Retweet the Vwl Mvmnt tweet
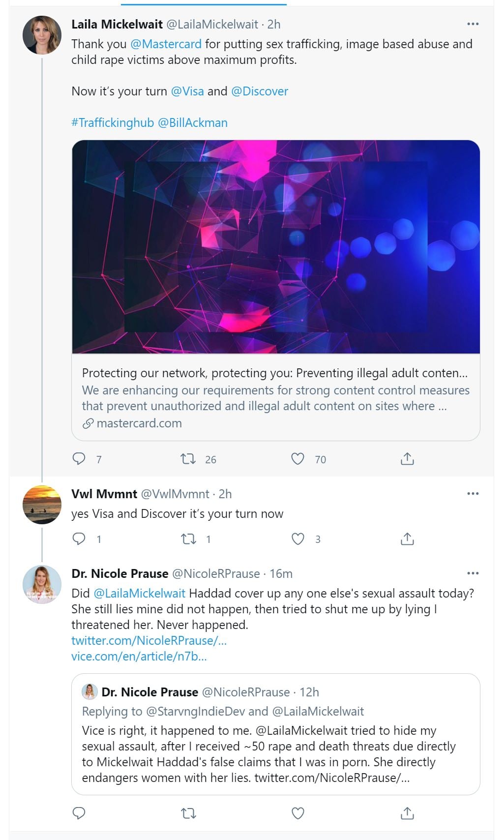 tap(188, 539)
